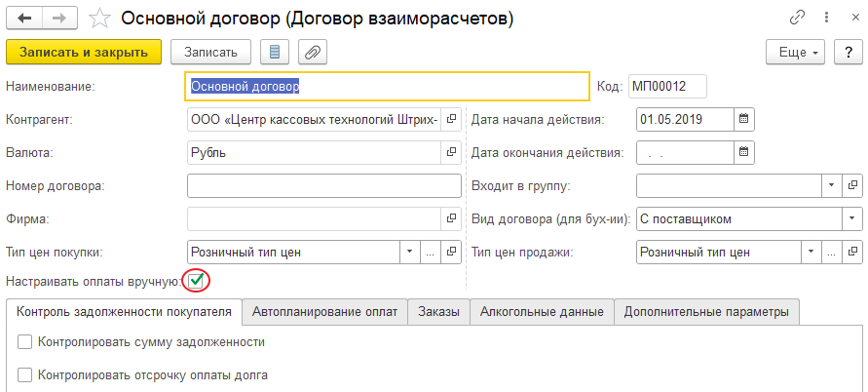The image size is (868, 392).
Task: Click the Записать и закрыть button
Action: pyautogui.click(x=83, y=52)
